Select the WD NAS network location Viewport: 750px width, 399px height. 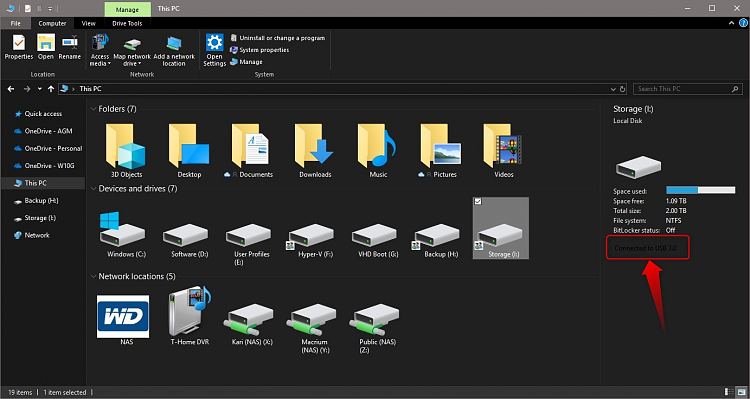point(122,320)
